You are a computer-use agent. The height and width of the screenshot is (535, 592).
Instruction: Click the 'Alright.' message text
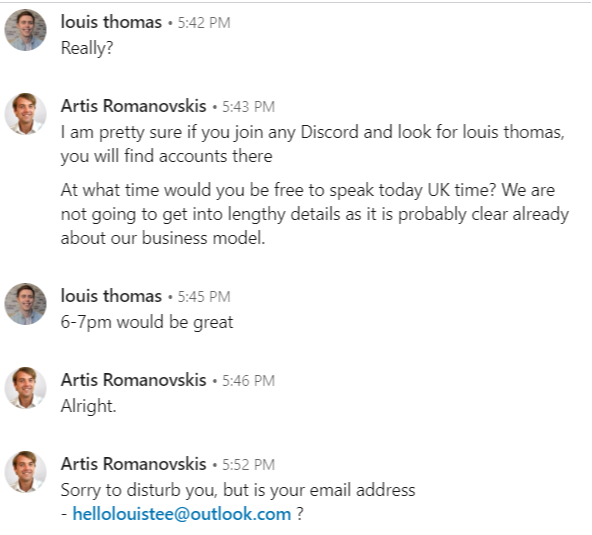[88, 406]
